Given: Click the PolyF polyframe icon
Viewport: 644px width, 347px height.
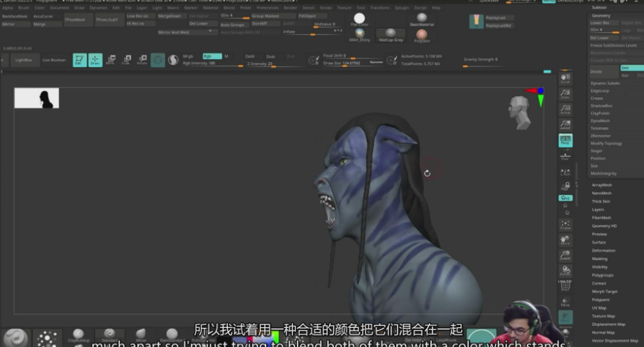Looking at the screenshot, I should [x=565, y=286].
